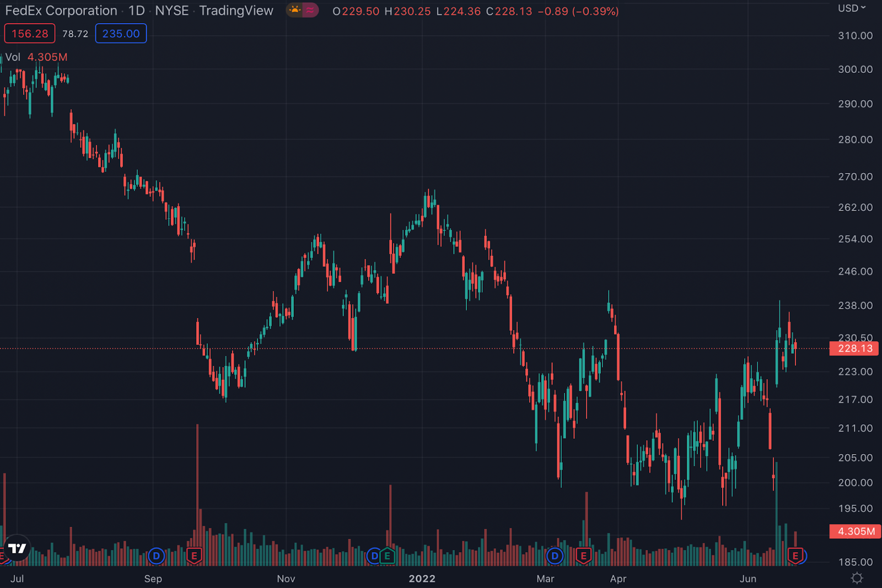Click the Sep label on time axis
The height and width of the screenshot is (588, 882).
tap(153, 579)
